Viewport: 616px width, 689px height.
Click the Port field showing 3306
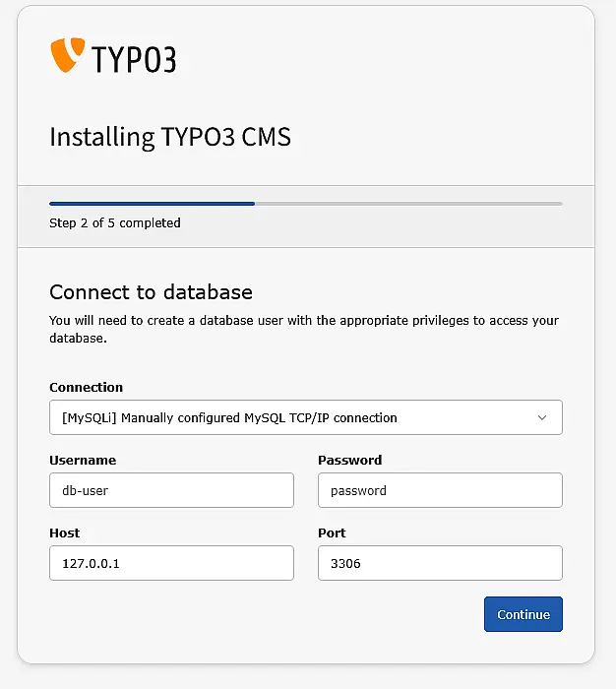[440, 563]
